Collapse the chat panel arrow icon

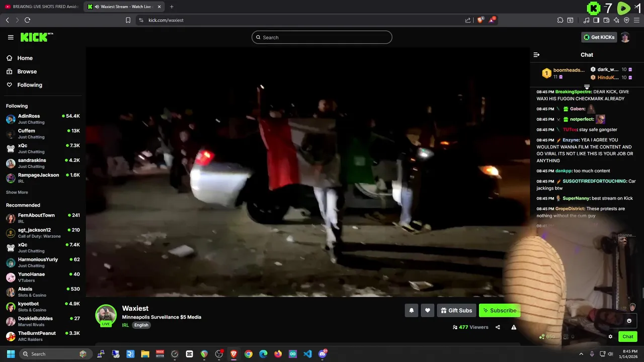click(x=536, y=55)
